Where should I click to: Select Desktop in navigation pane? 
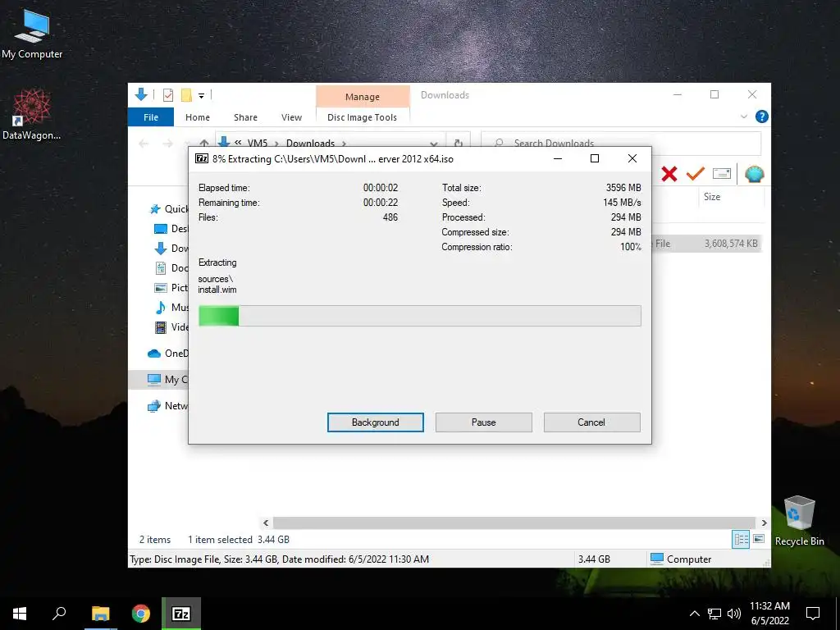171,229
